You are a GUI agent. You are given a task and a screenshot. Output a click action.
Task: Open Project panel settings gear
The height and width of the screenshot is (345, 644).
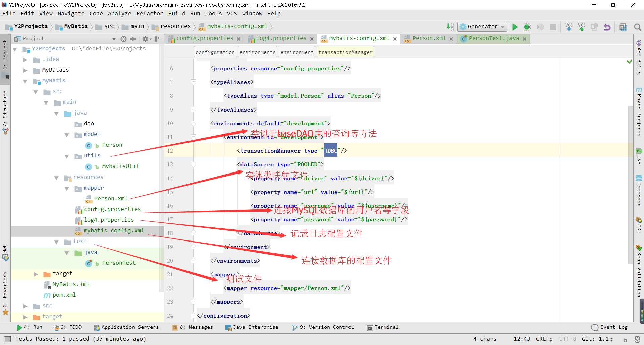point(147,39)
